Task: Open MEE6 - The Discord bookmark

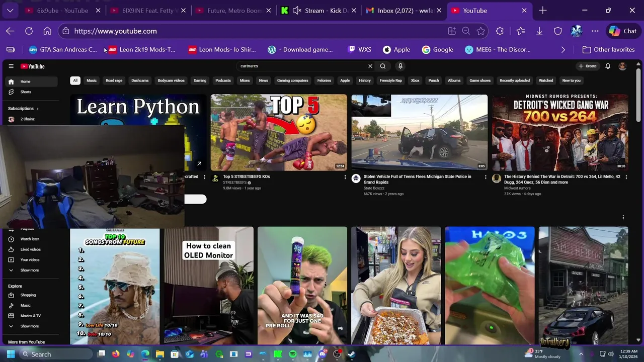Action: 498,50
